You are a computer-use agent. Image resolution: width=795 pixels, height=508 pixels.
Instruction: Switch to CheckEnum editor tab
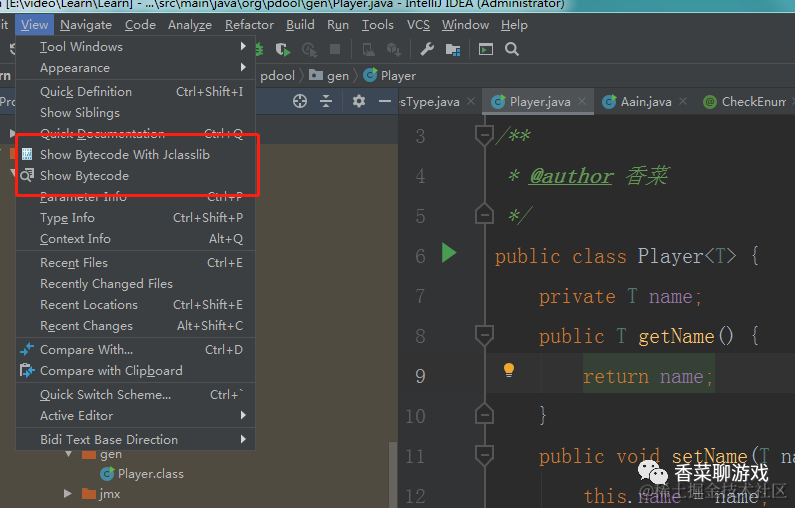(x=746, y=102)
